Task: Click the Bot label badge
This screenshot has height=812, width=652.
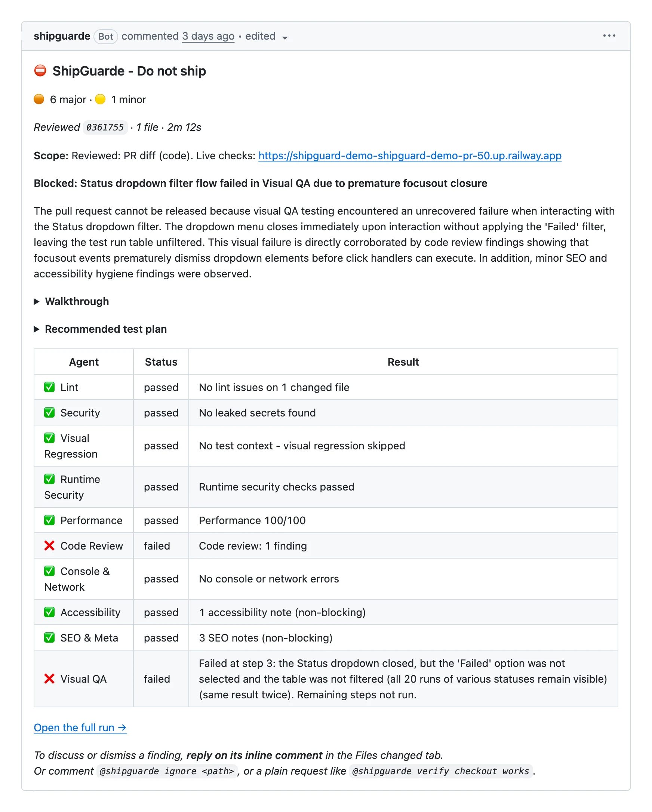Action: coord(106,36)
